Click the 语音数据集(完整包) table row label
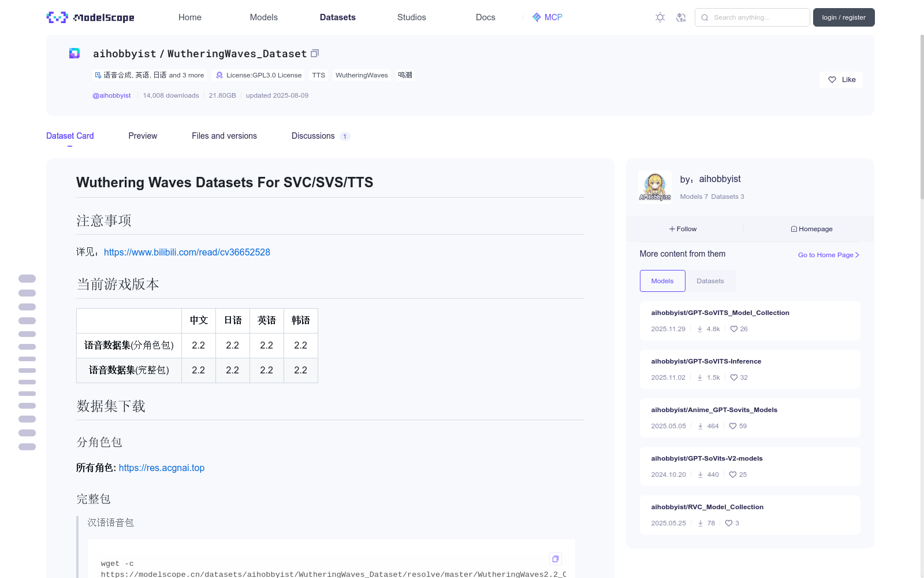 tap(129, 370)
